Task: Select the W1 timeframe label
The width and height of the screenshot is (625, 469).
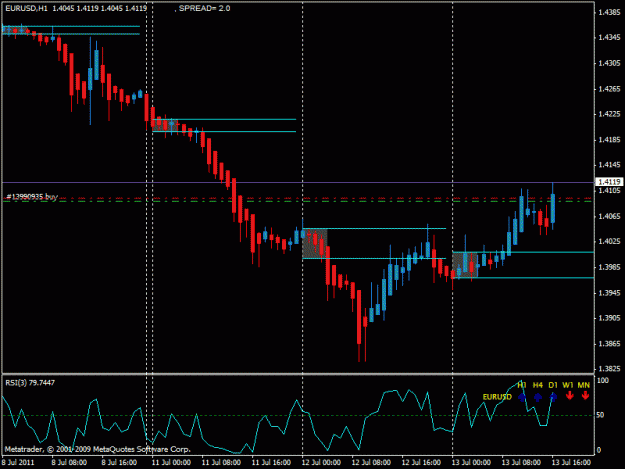Action: point(568,385)
